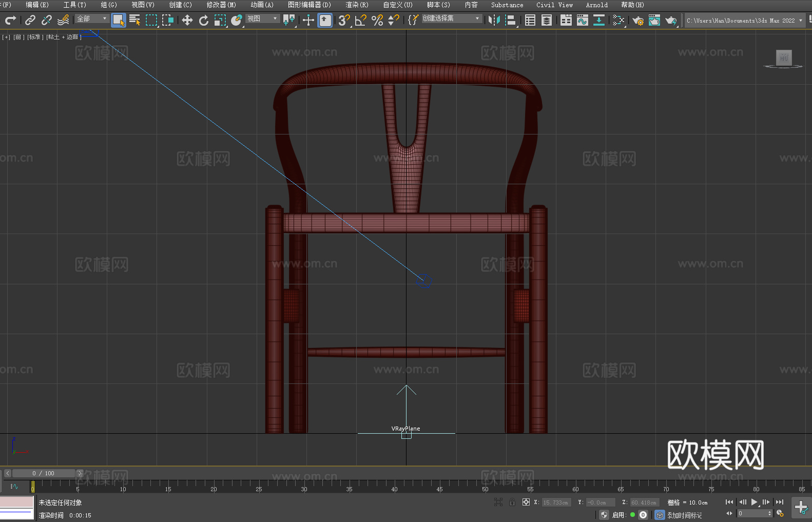Go to the start frame
The width and height of the screenshot is (812, 522).
coord(729,502)
